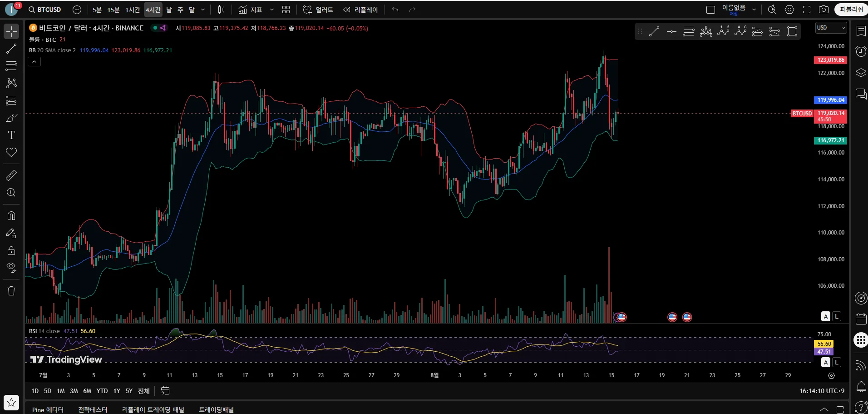Select the text annotation tool

[x=11, y=135]
